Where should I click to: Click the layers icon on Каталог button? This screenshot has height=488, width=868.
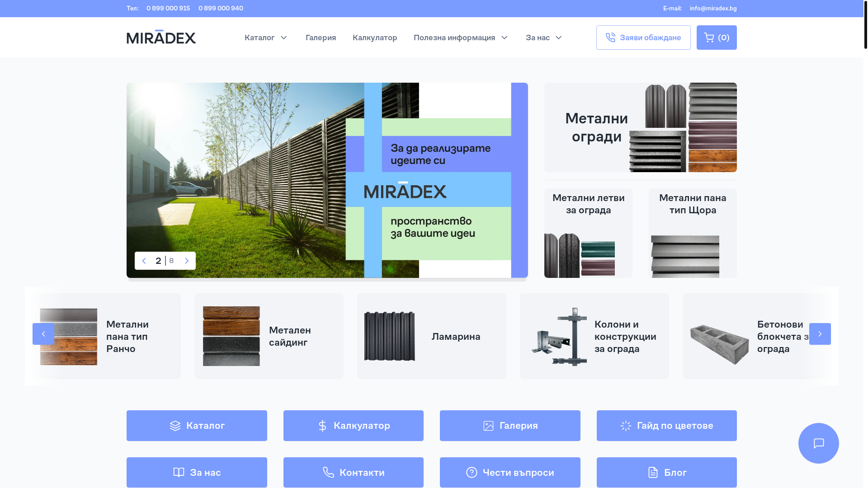pos(175,426)
